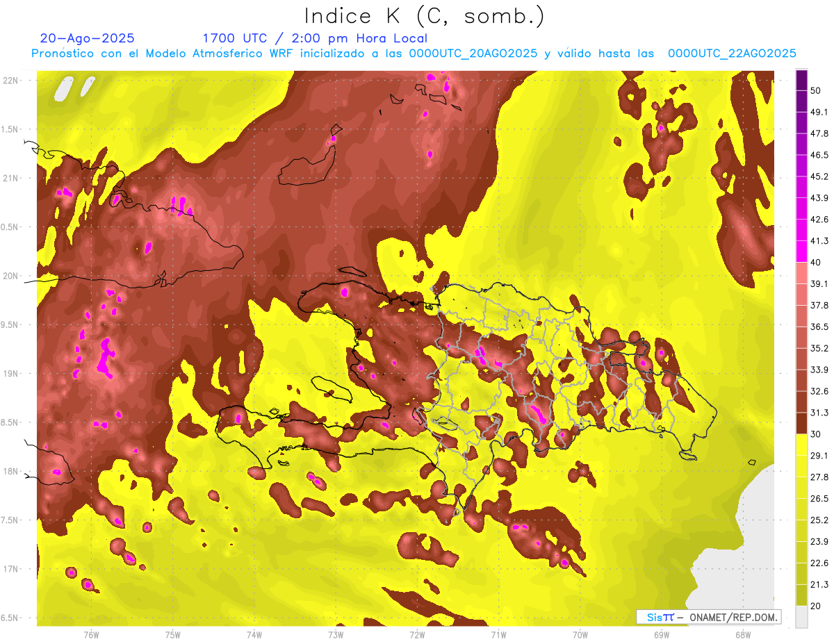Viewport: 834px width, 644px height.
Task: Click the "68W" longitude axis label
Action: coord(743,634)
